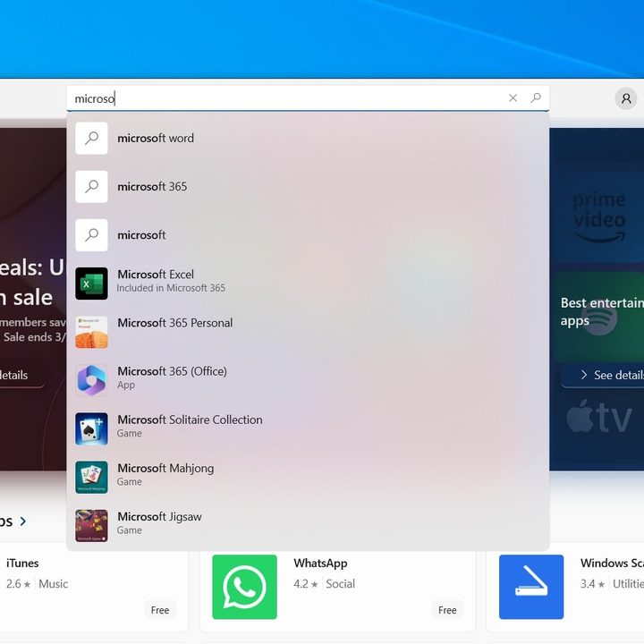Open the Microsoft 365 Personal result
The image size is (644, 644).
click(308, 332)
